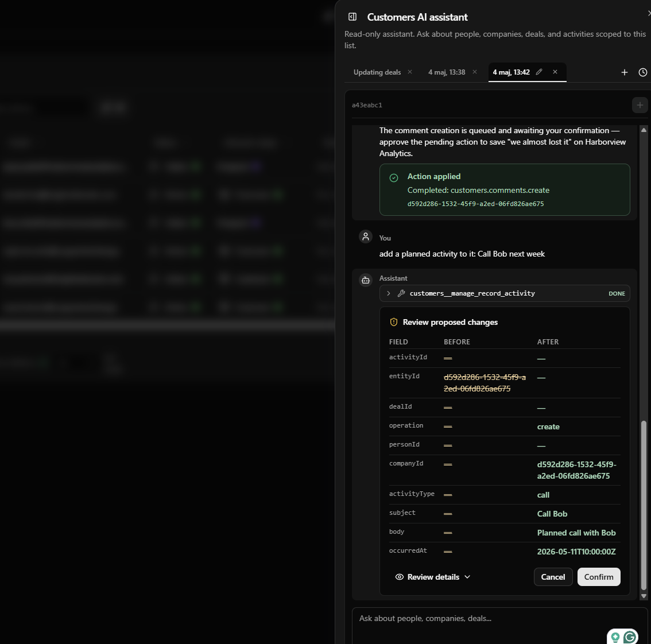Click the subject value Call Bob
Screen dimensions: 651x644
point(552,514)
